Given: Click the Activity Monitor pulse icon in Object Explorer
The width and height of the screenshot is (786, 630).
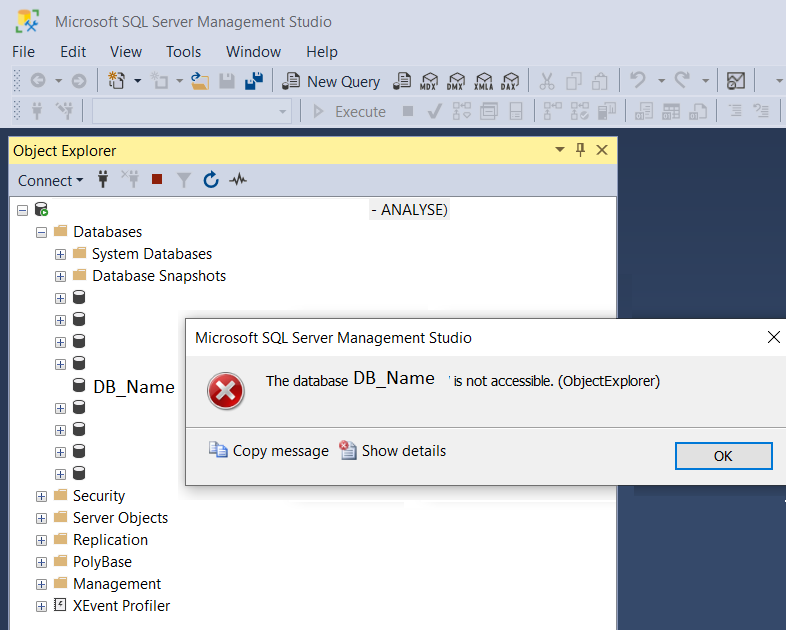Looking at the screenshot, I should pyautogui.click(x=238, y=179).
